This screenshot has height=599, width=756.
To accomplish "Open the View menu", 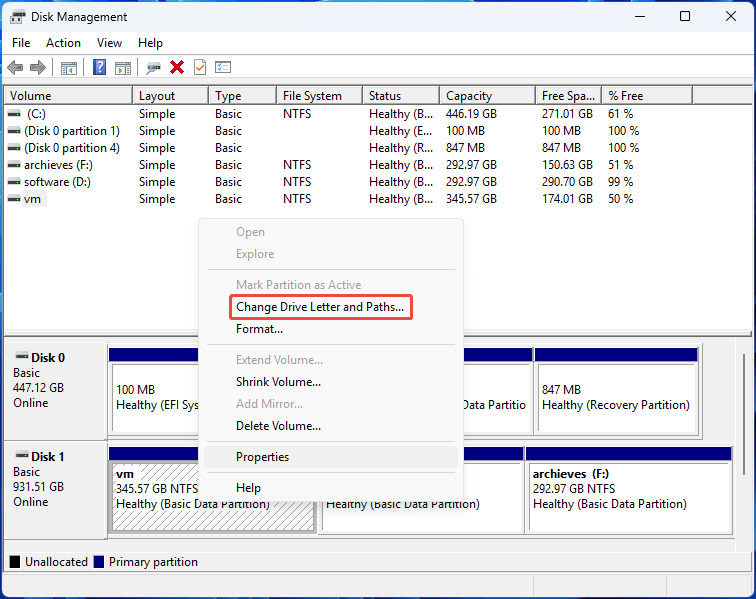I will (109, 43).
